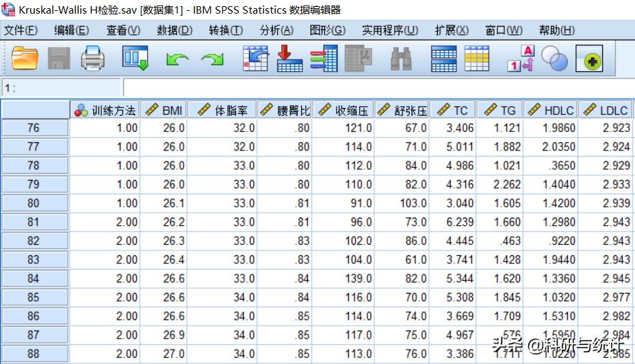635x364 pixels.
Task: Open the Find binoculars icon
Action: coord(401,60)
